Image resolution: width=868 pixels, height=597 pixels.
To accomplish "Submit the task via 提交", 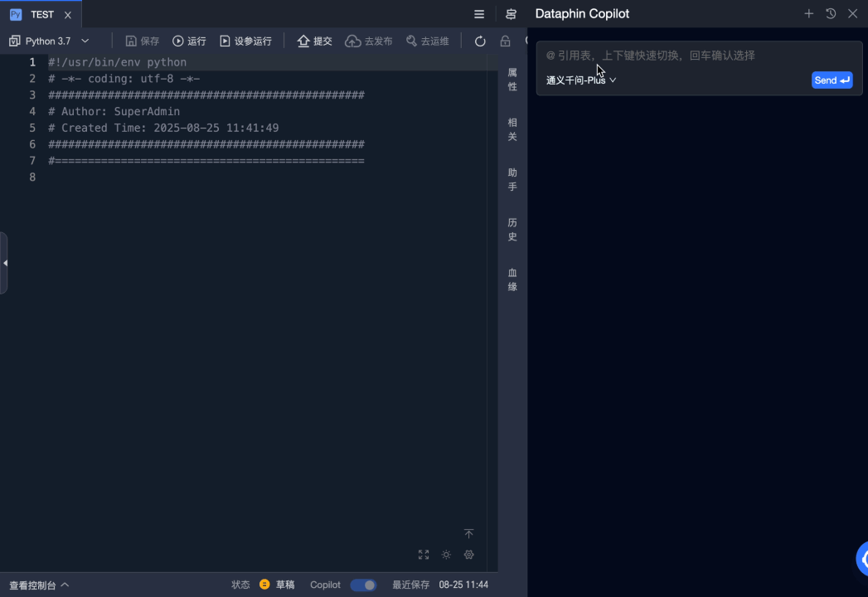I will click(x=314, y=41).
